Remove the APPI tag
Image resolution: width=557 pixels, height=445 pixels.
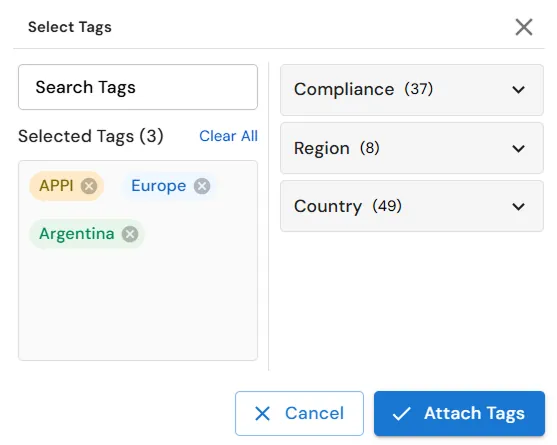[89, 186]
